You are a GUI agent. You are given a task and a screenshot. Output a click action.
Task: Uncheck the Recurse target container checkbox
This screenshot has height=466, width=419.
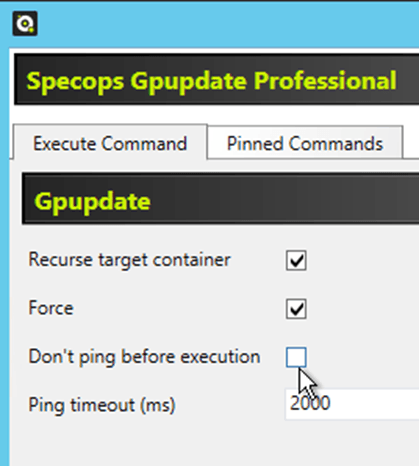[x=296, y=260]
